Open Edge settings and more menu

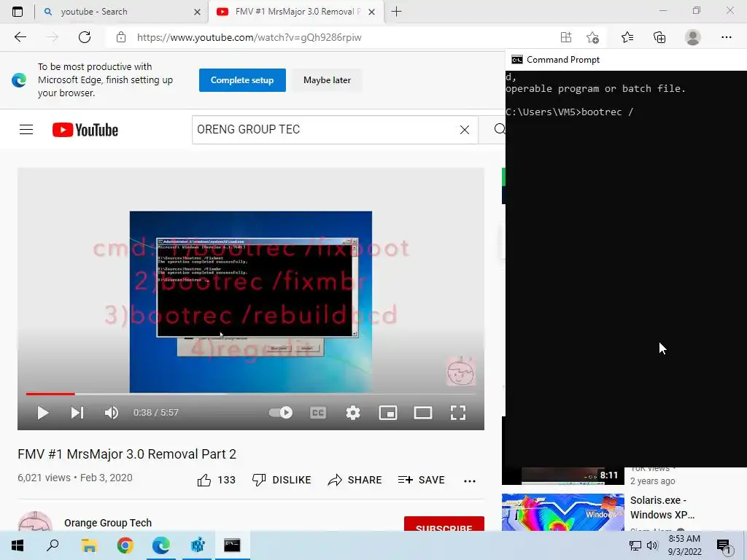[726, 37]
